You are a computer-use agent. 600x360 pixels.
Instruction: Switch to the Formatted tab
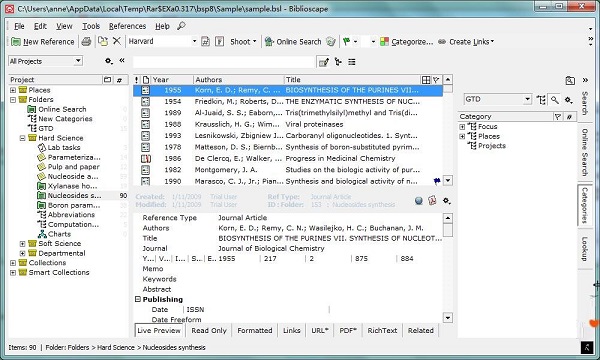pyautogui.click(x=254, y=330)
